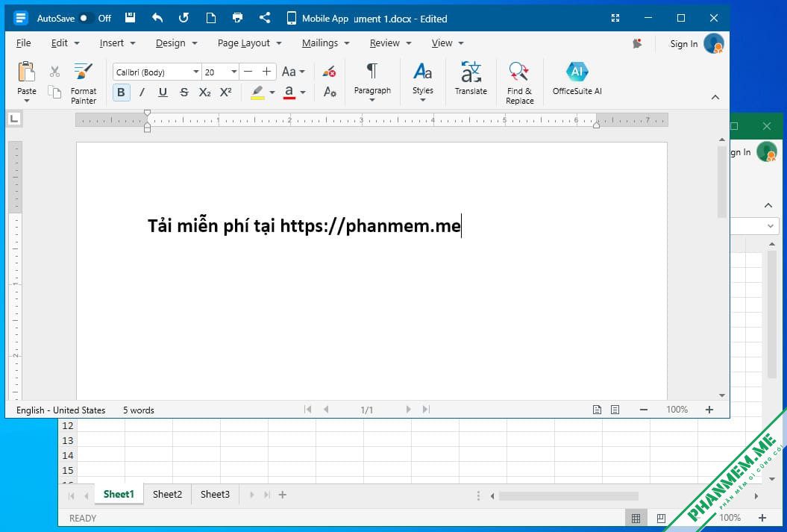Redo the last action

coord(184,18)
